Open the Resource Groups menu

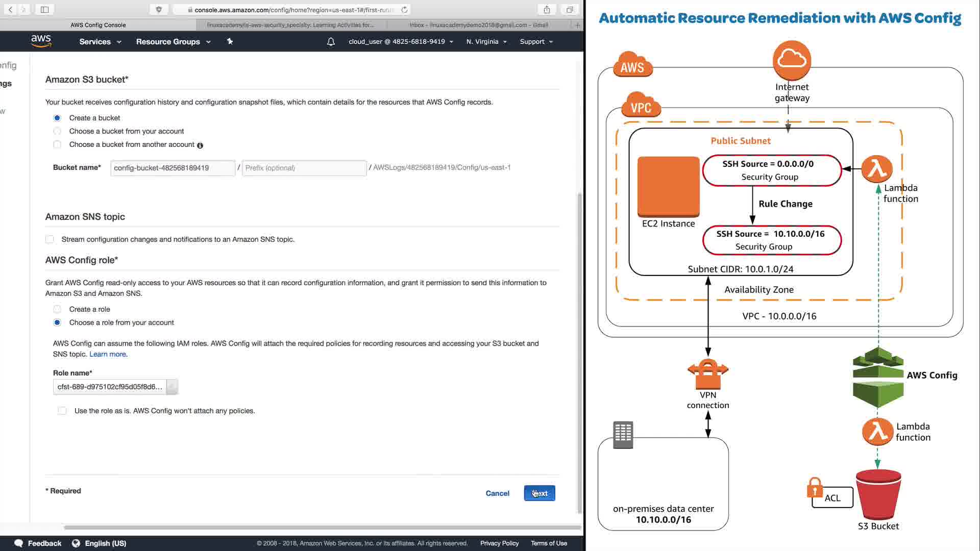(173, 42)
